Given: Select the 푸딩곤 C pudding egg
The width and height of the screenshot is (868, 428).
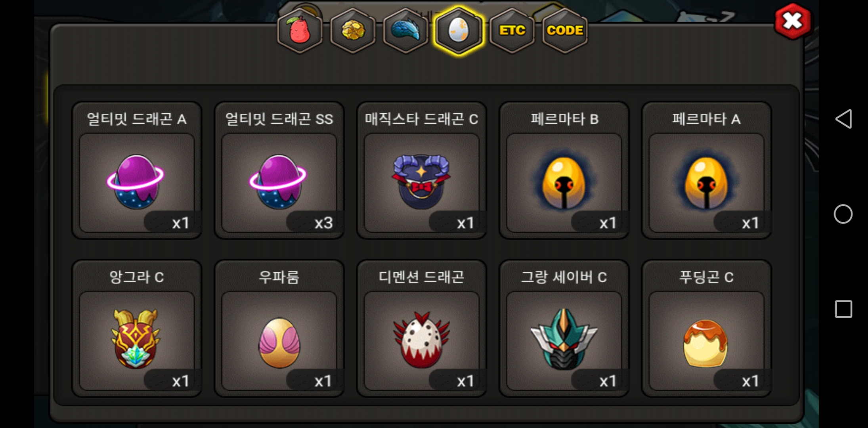Looking at the screenshot, I should point(706,329).
